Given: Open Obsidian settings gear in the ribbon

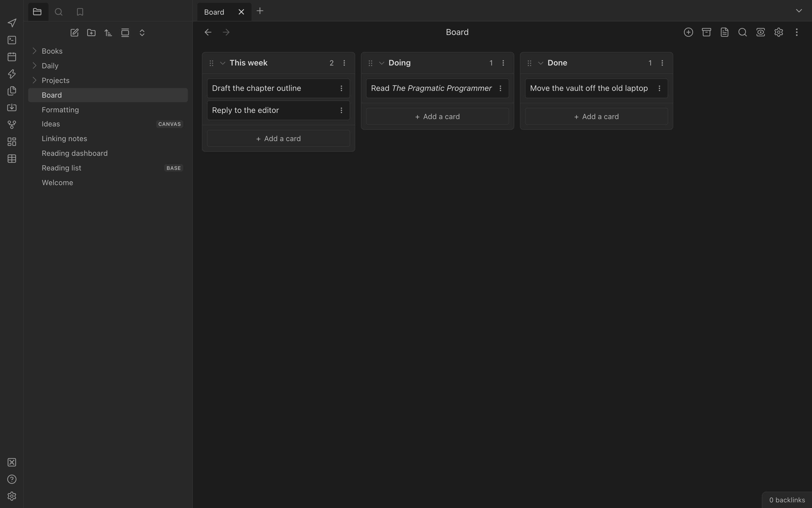Looking at the screenshot, I should coord(12,496).
